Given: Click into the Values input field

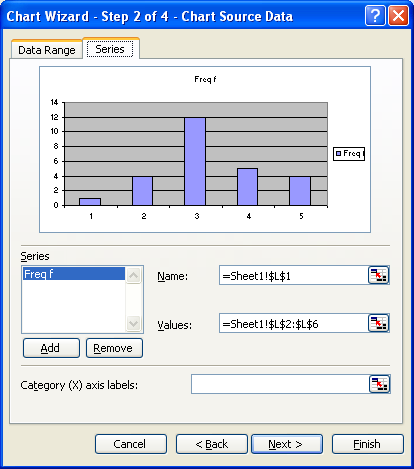Looking at the screenshot, I should pyautogui.click(x=294, y=323).
